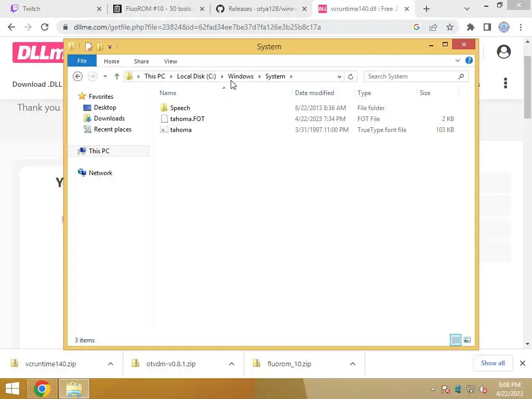Go back in Explorer navigation

(x=78, y=76)
